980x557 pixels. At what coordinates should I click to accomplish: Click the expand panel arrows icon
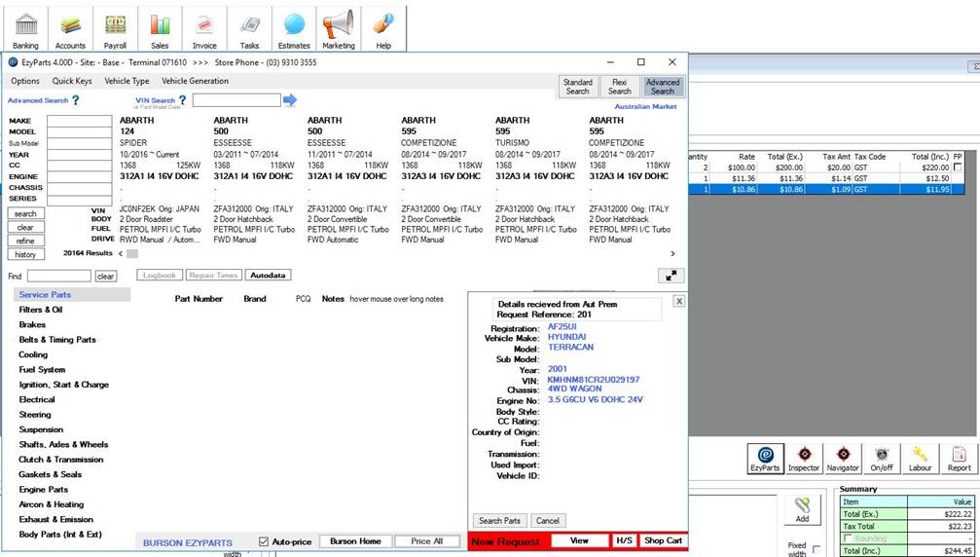point(671,276)
